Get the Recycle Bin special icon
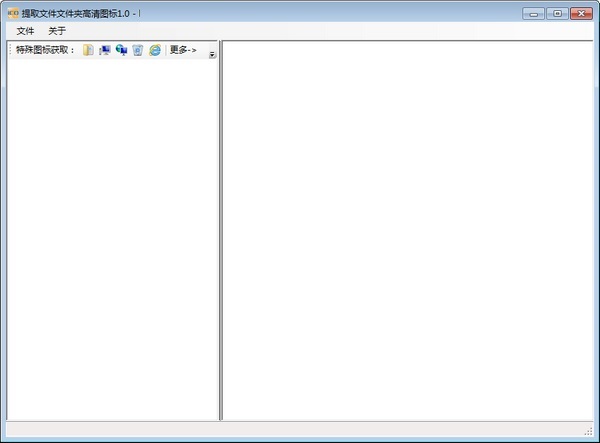The image size is (600, 443). (x=138, y=50)
